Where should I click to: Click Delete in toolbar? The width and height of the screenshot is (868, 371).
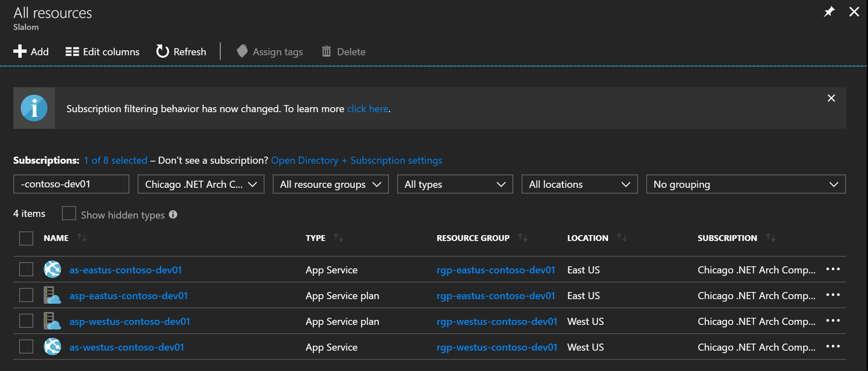(x=344, y=52)
